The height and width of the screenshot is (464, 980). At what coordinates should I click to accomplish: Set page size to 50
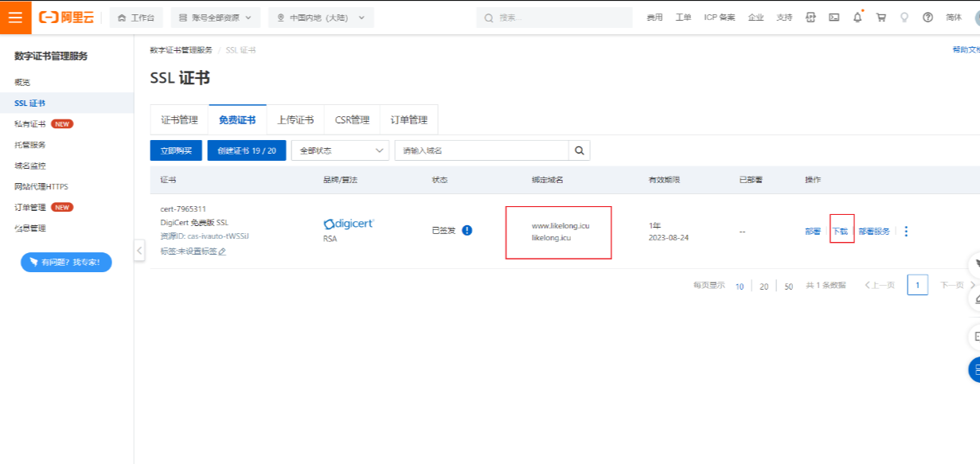click(x=789, y=286)
